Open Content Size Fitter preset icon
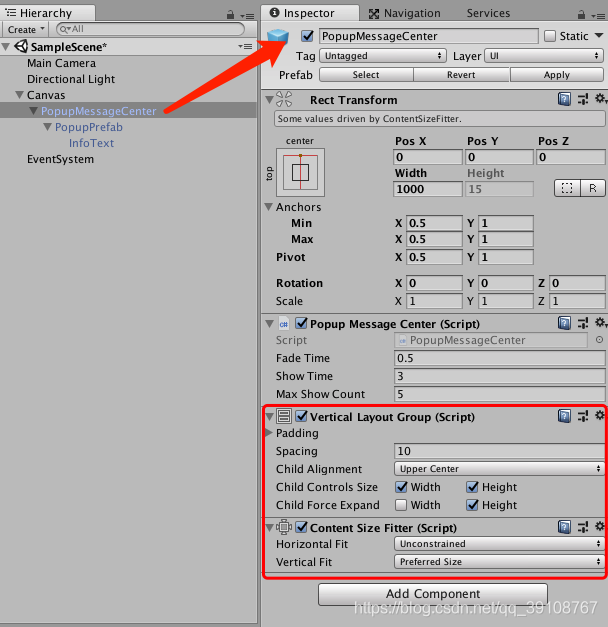608x627 pixels. pyautogui.click(x=583, y=527)
